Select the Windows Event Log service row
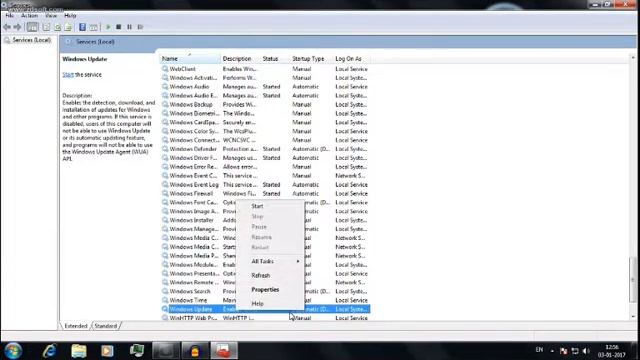This screenshot has width=640, height=360. (265, 184)
